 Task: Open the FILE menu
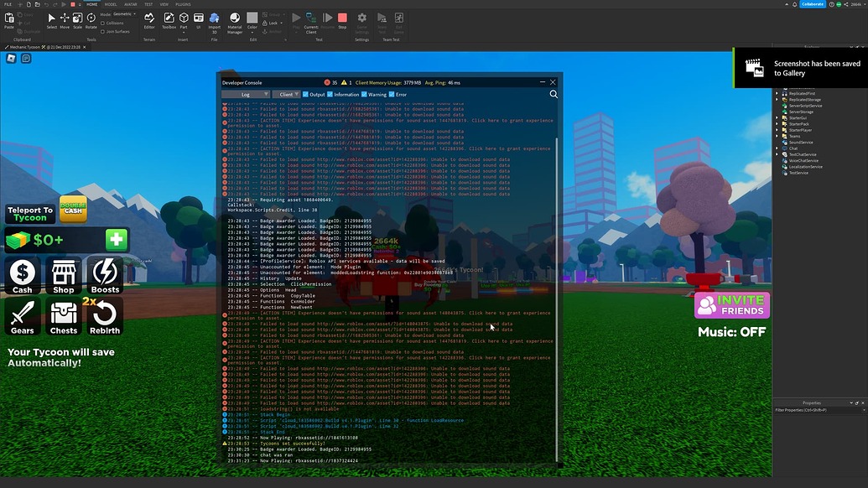(x=8, y=4)
